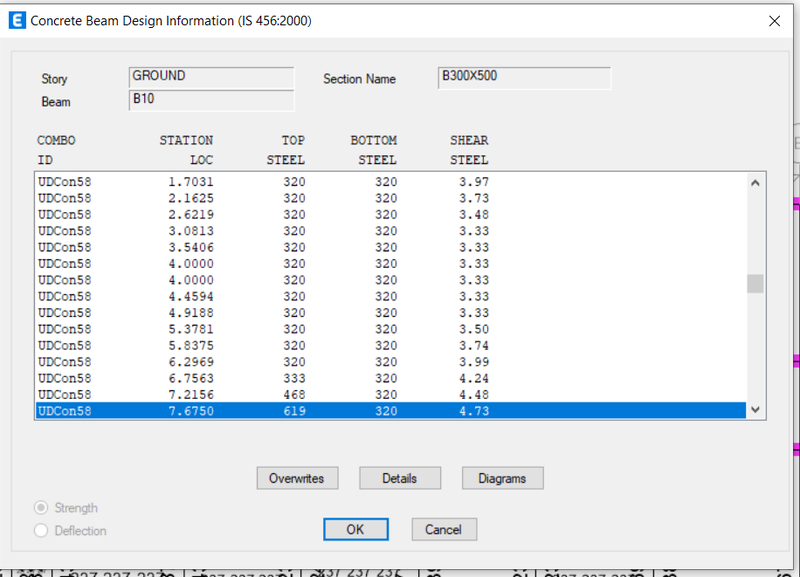This screenshot has width=800, height=577.
Task: Open the Diagrams view
Action: (502, 478)
